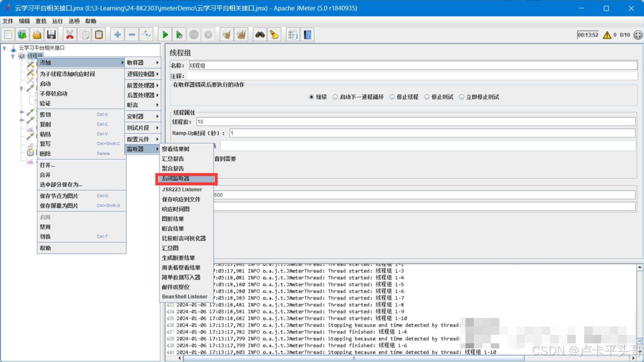Click the yellow warning triangle log icon

607,35
